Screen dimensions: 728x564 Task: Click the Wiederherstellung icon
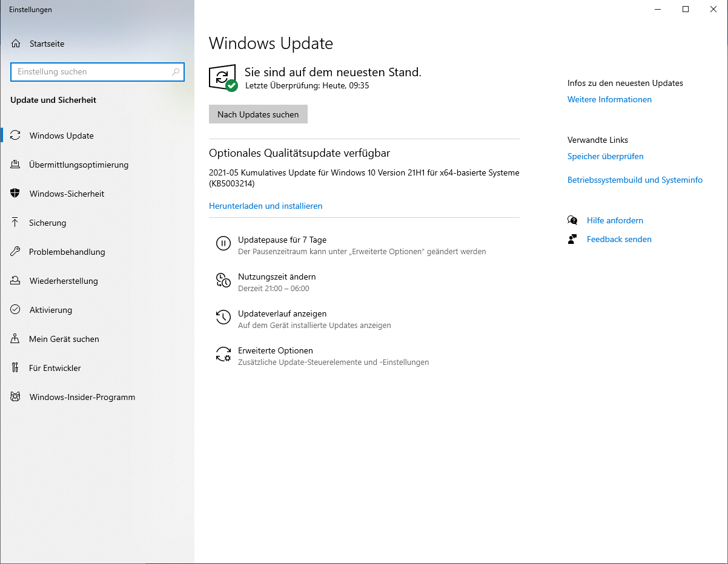click(16, 281)
